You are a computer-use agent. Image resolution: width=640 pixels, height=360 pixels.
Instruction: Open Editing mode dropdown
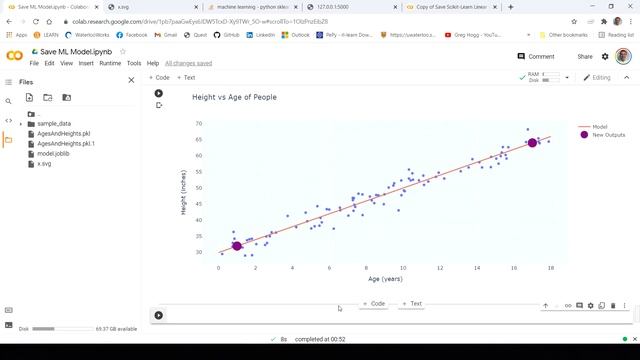click(x=597, y=78)
